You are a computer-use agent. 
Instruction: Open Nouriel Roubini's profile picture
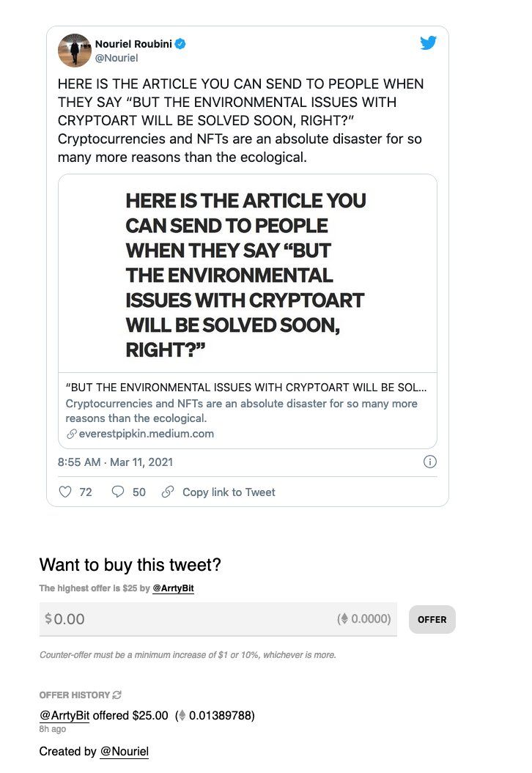pos(75,51)
